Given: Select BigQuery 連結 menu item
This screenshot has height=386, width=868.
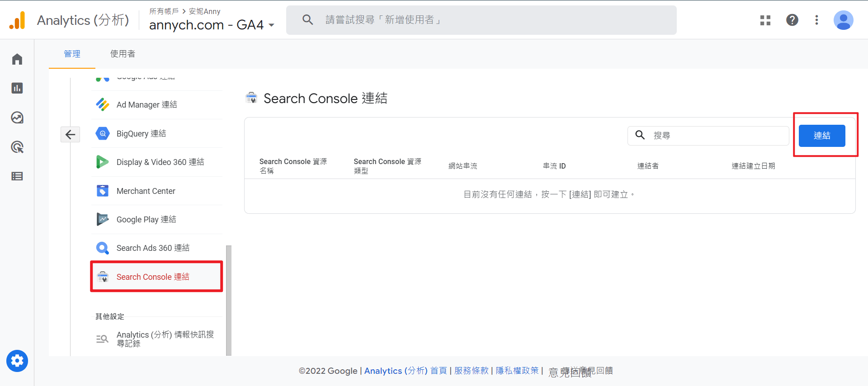Looking at the screenshot, I should (x=157, y=133).
